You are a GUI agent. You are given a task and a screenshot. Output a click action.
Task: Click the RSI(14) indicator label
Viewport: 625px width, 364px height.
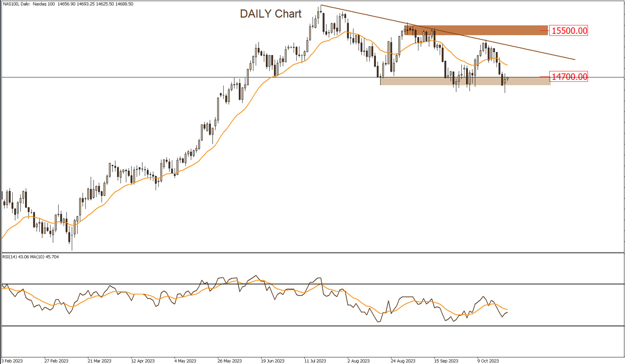point(30,257)
